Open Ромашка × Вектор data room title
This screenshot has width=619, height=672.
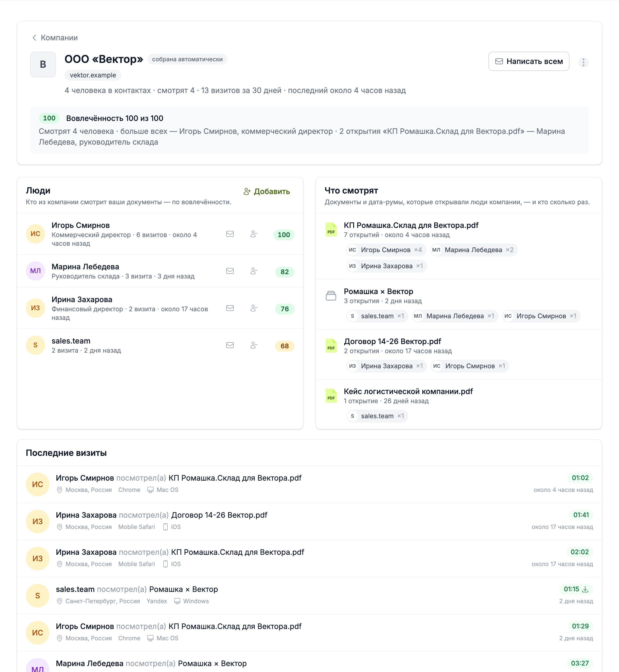379,291
